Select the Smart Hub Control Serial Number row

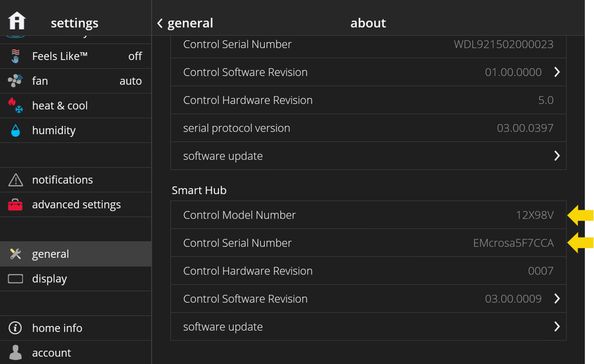click(x=368, y=243)
